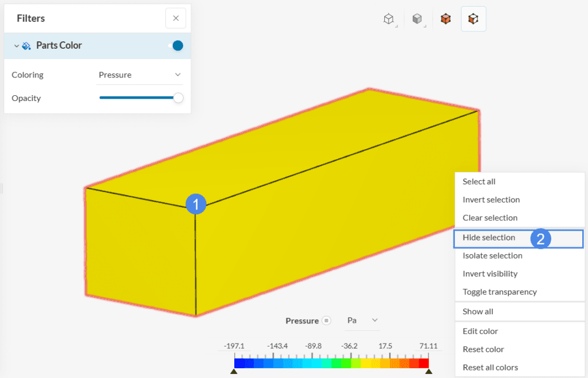Click the wireframe cube view icon
Viewport: 588px width, 378px height.
(389, 19)
